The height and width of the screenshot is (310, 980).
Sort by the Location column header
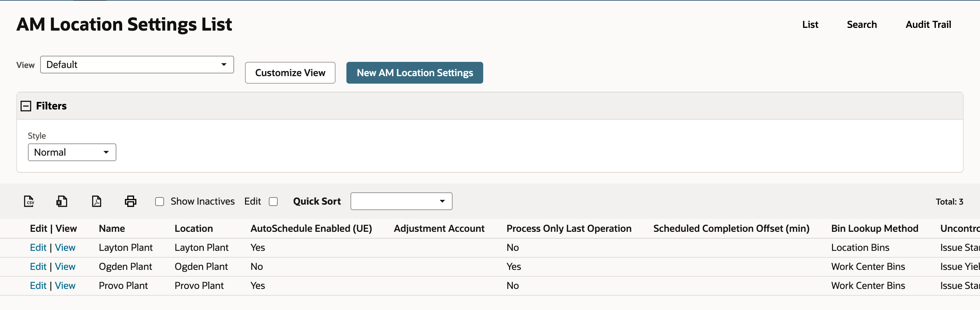pos(194,229)
